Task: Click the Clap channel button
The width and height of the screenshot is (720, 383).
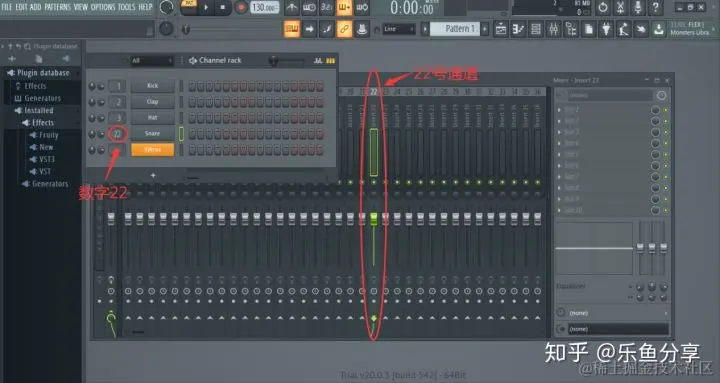Action: 153,101
